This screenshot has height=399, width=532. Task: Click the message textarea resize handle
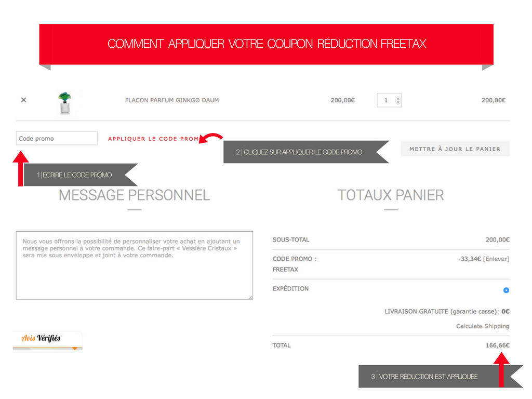pyautogui.click(x=250, y=297)
